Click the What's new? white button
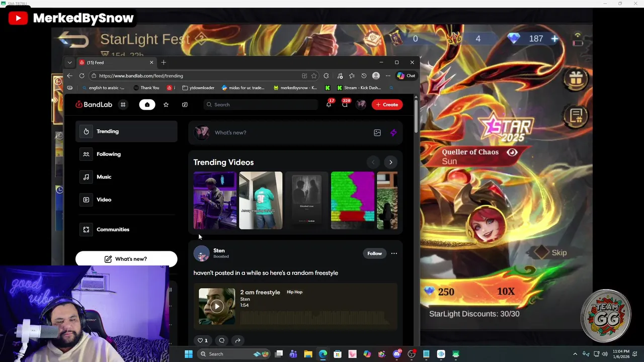 (x=126, y=259)
